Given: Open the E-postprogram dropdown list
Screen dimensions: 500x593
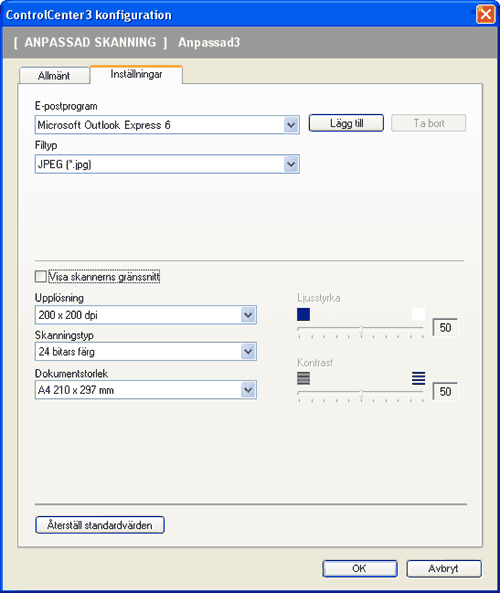Looking at the screenshot, I should (291, 125).
